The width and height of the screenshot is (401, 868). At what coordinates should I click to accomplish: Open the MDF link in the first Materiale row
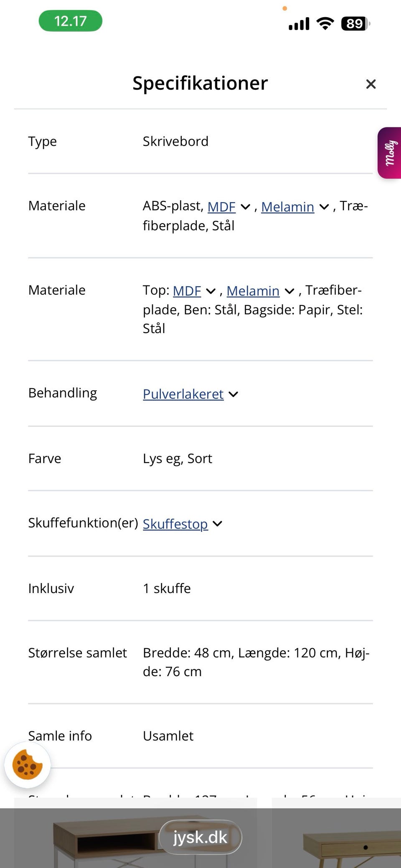point(221,207)
